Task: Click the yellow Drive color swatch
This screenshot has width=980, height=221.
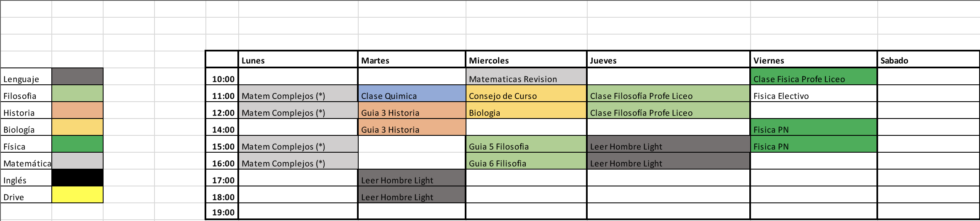Action: tap(77, 194)
